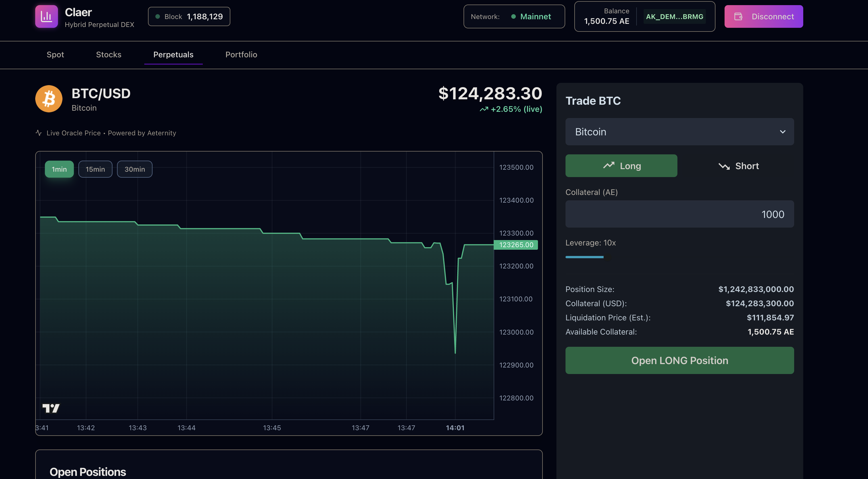Open the Stocks tab
Viewport: 868px width, 479px height.
click(x=108, y=54)
